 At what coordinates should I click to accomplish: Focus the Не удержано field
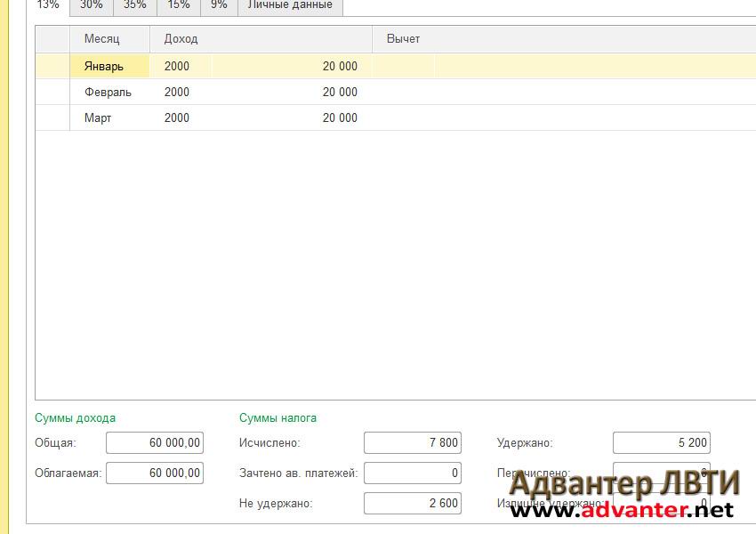(413, 503)
